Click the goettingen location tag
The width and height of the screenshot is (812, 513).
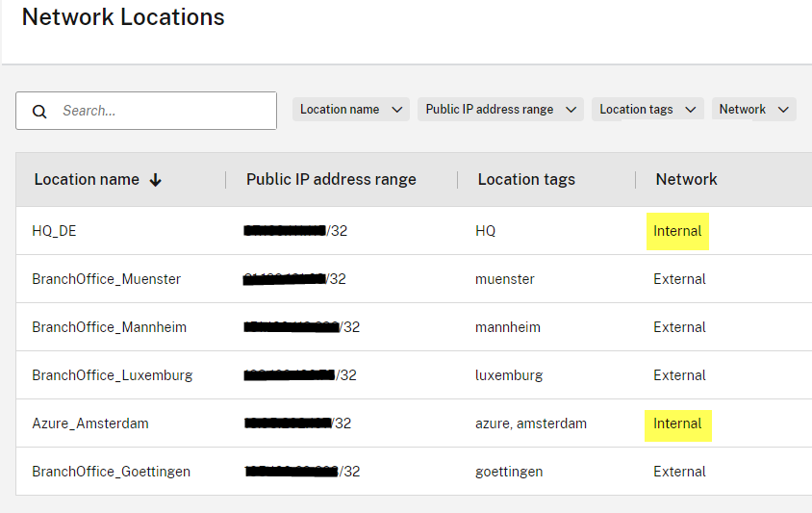tap(509, 472)
